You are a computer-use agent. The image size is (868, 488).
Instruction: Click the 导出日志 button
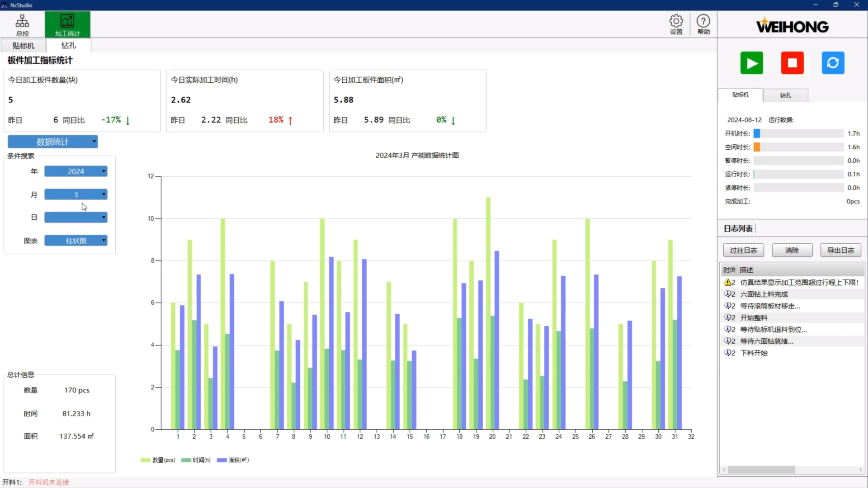[x=840, y=250]
